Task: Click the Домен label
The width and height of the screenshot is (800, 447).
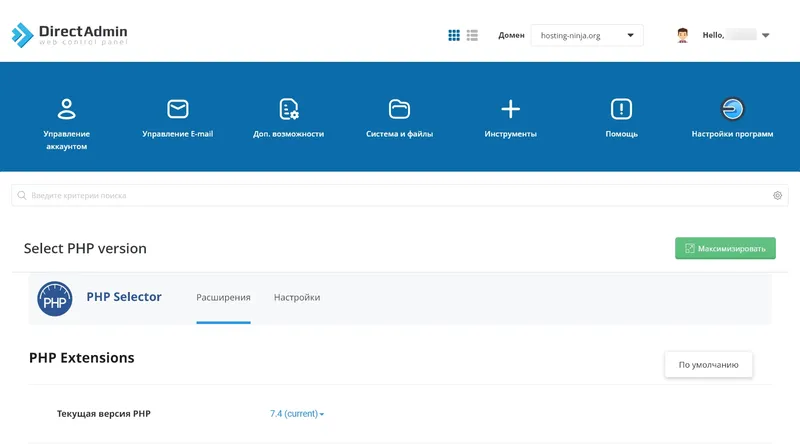Action: 511,35
